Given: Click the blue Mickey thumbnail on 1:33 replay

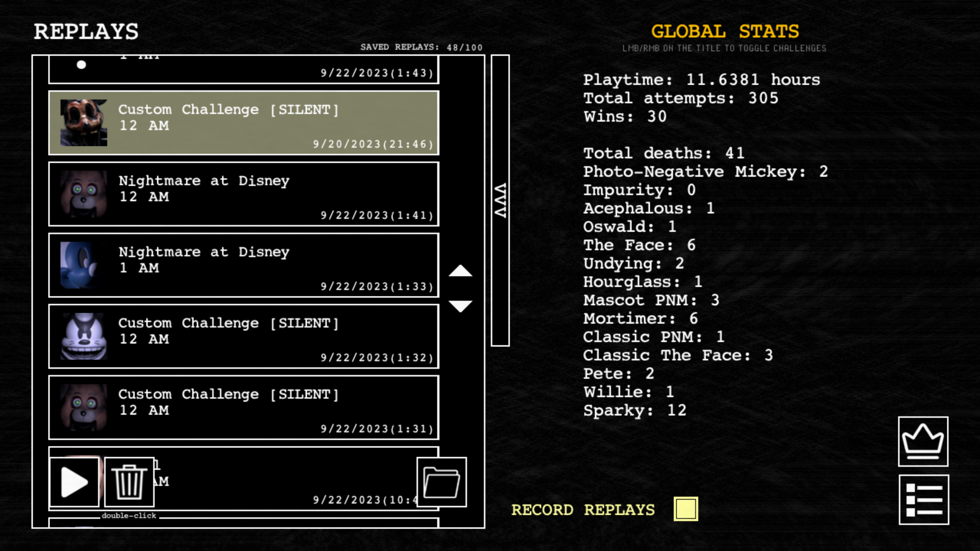Looking at the screenshot, I should [84, 265].
